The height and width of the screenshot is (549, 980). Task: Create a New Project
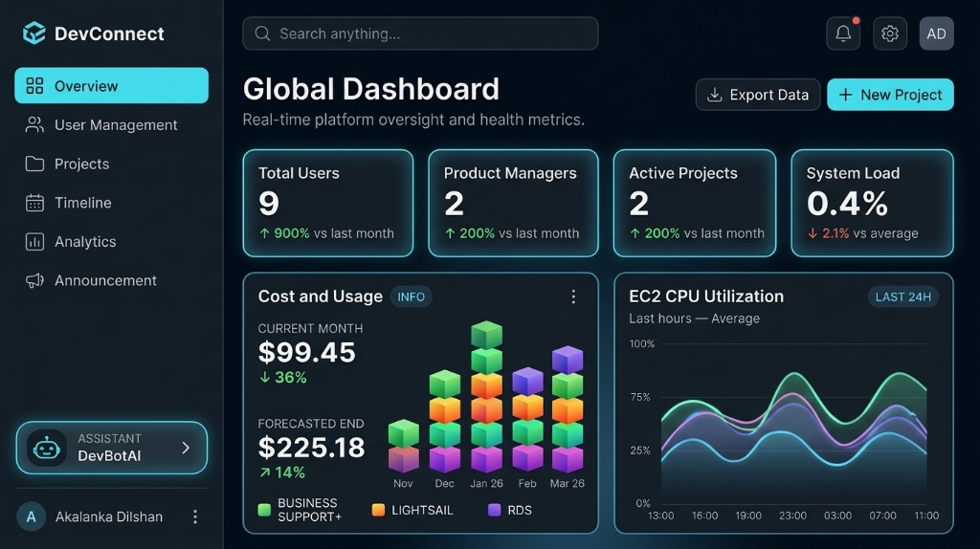tap(891, 95)
